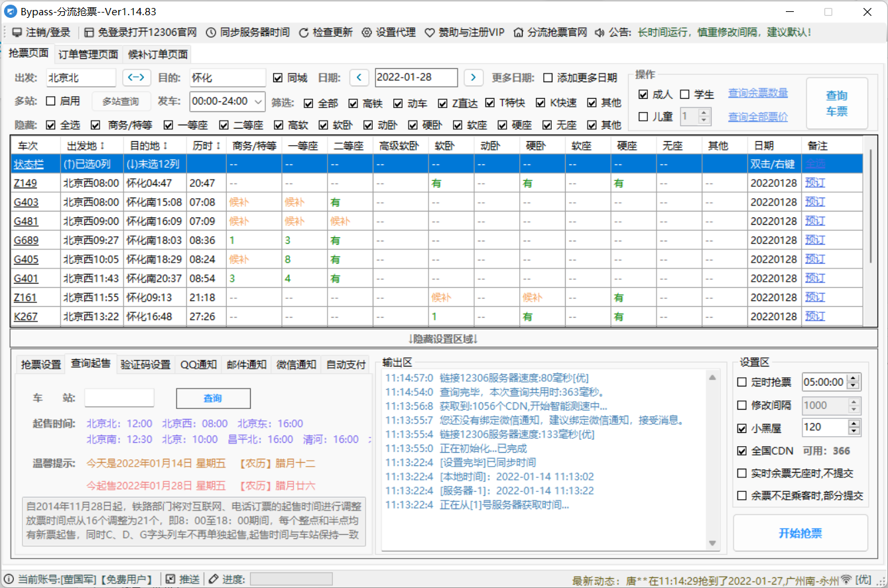The width and height of the screenshot is (888, 588).
Task: Enable 定时抢票 checkbox
Action: pos(741,382)
